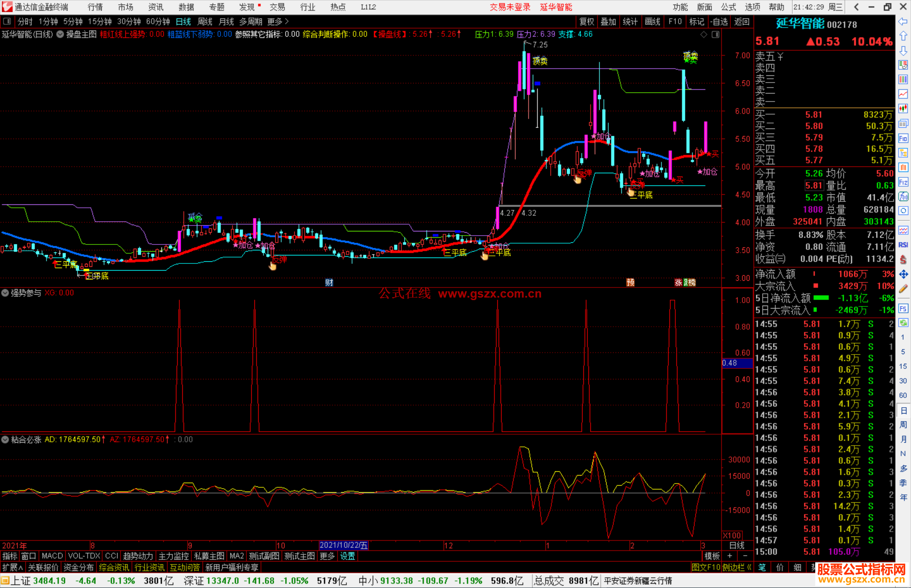Open the red line trend chart icon
This screenshot has height=588, width=911.
tap(903, 94)
